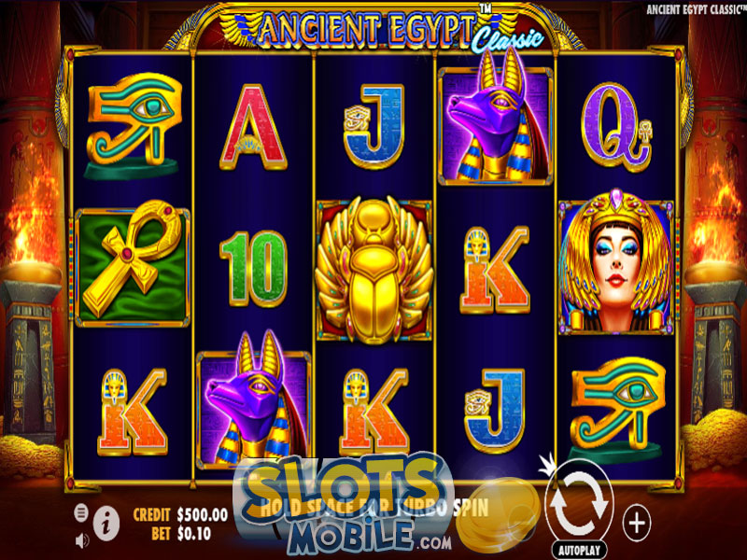
Task: Click the red A card symbol
Action: [x=253, y=127]
